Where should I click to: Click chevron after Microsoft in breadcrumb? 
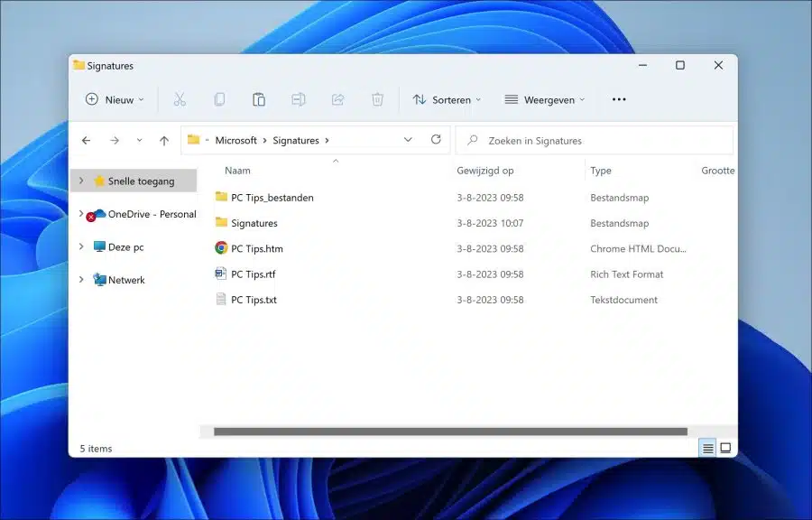[264, 140]
